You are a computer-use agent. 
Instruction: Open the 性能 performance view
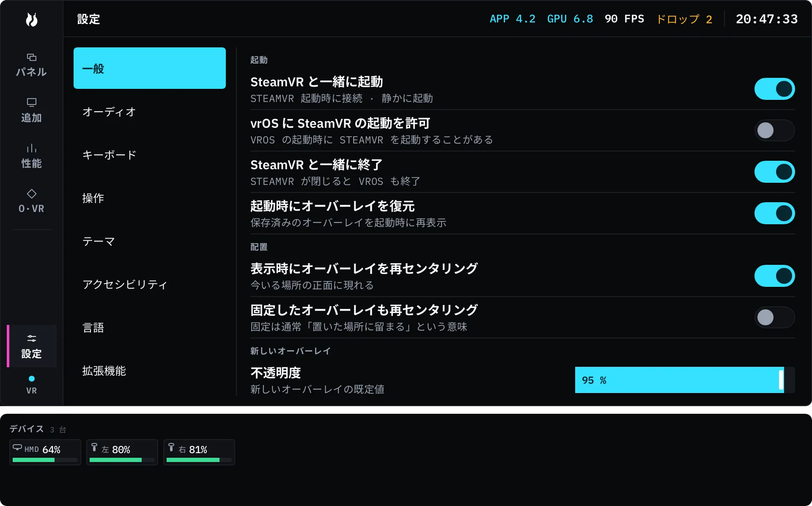point(32,157)
